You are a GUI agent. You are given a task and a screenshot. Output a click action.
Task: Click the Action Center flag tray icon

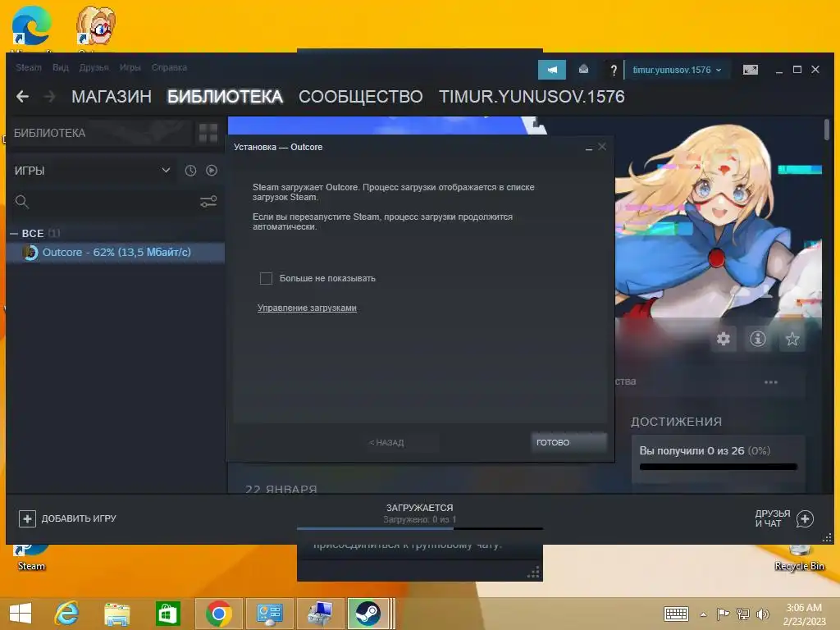tap(723, 614)
